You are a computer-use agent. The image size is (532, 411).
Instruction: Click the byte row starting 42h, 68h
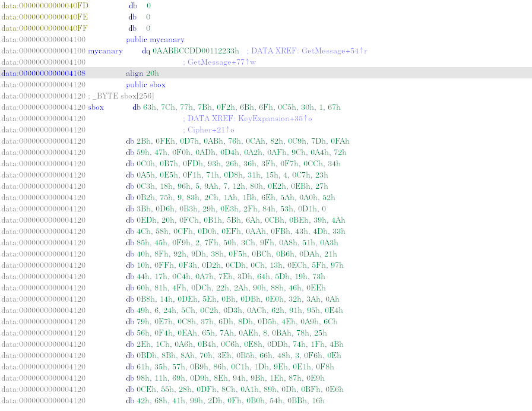click(225, 400)
